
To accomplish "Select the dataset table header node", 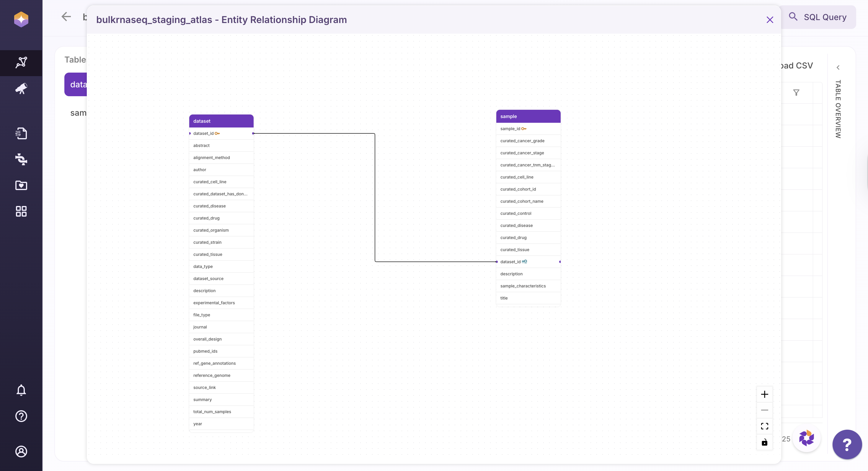I will click(221, 121).
